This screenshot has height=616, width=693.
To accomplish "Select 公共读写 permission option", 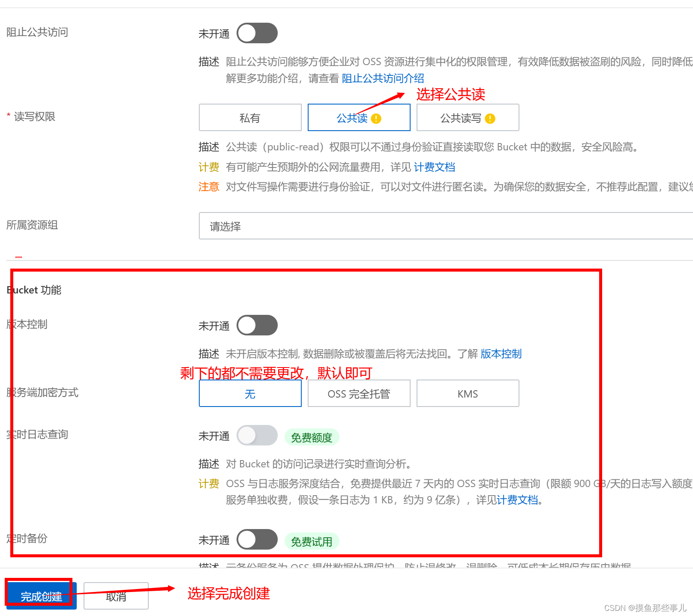I will (x=468, y=117).
